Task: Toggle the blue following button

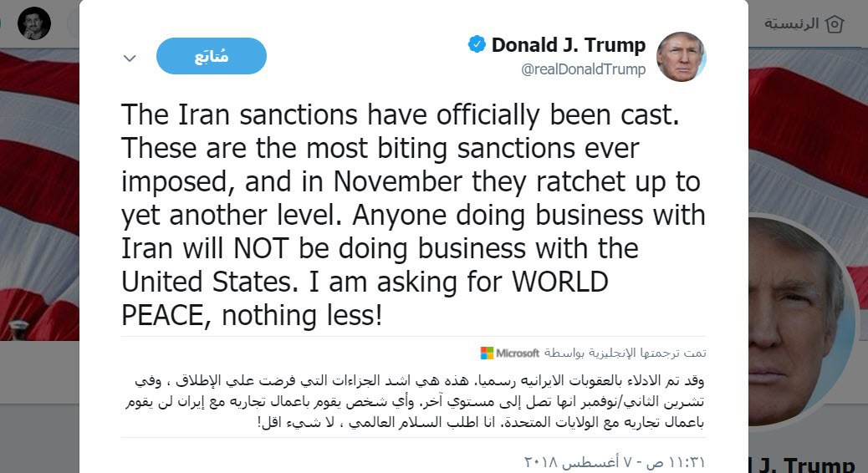Action: tap(212, 56)
